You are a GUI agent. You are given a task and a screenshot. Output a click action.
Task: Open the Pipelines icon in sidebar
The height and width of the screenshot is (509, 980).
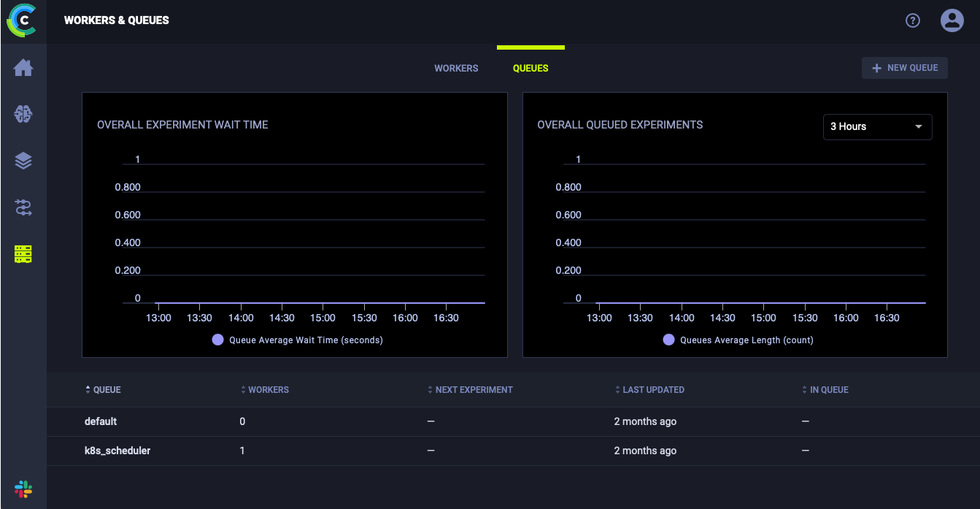[x=23, y=208]
